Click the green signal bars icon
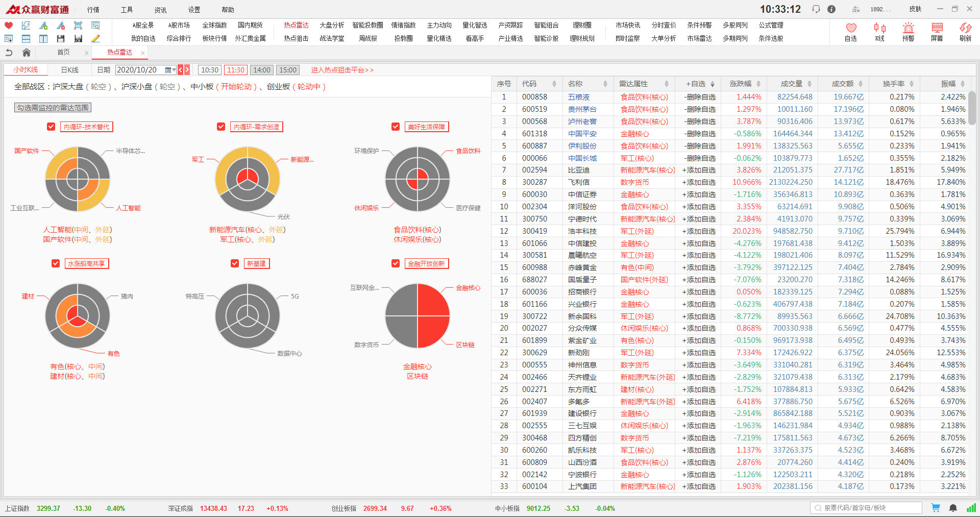Image resolution: width=980 pixels, height=518 pixels. click(x=971, y=508)
